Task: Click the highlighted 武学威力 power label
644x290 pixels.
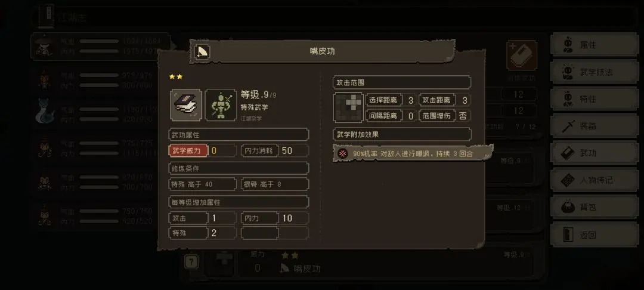Action: click(188, 151)
